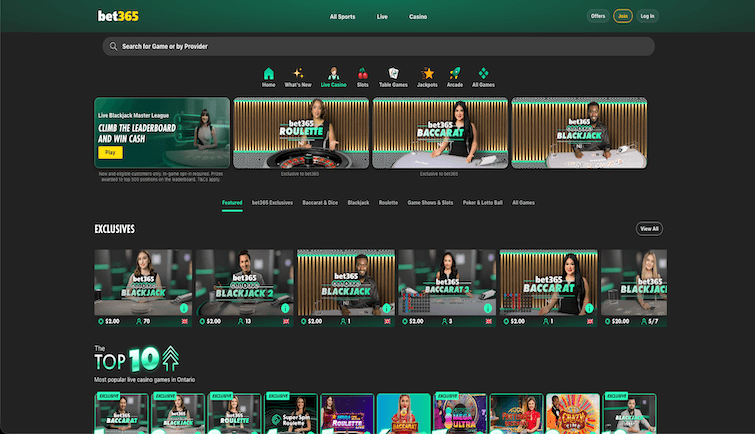Open the Home category icon

(269, 73)
